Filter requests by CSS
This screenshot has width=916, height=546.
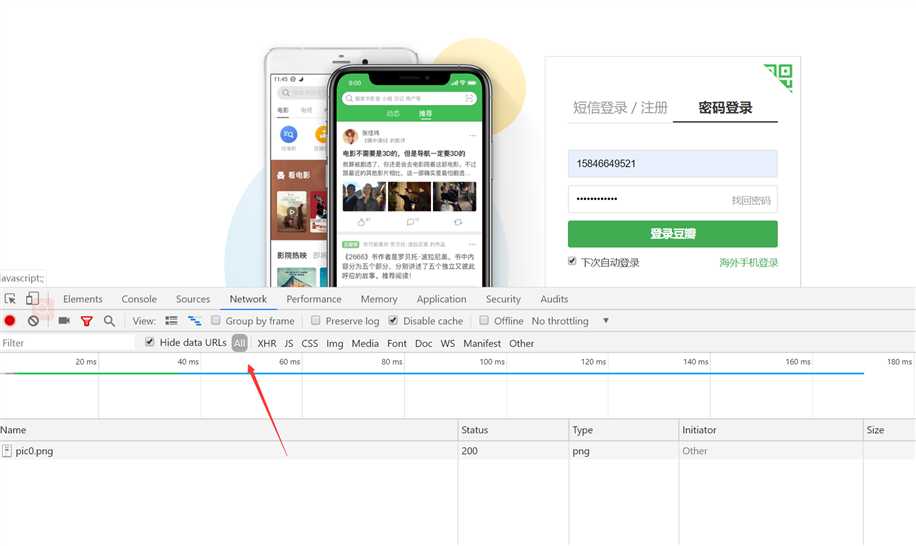click(x=310, y=343)
